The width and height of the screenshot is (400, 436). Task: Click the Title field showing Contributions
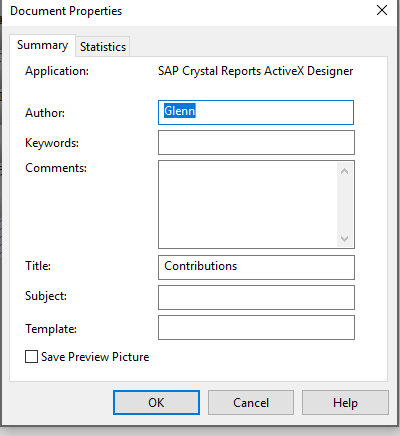click(256, 267)
